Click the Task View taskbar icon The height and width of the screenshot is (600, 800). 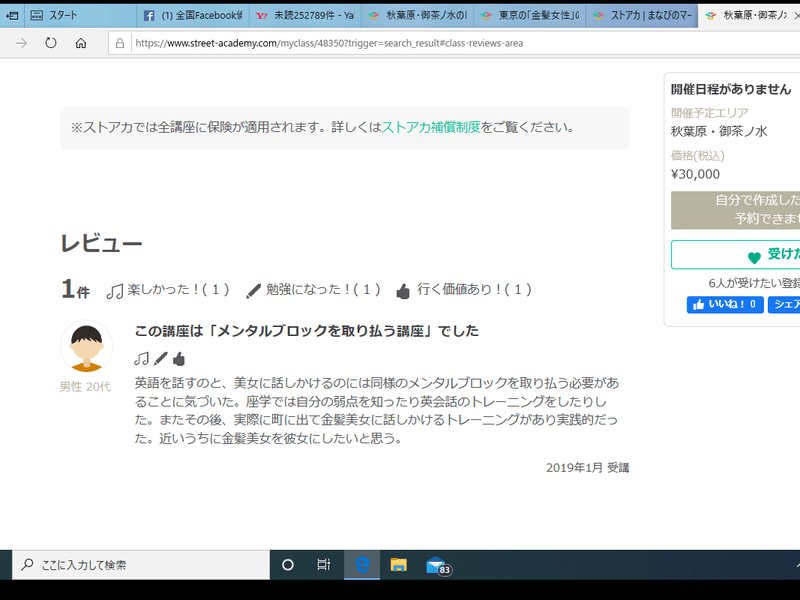pyautogui.click(x=324, y=565)
